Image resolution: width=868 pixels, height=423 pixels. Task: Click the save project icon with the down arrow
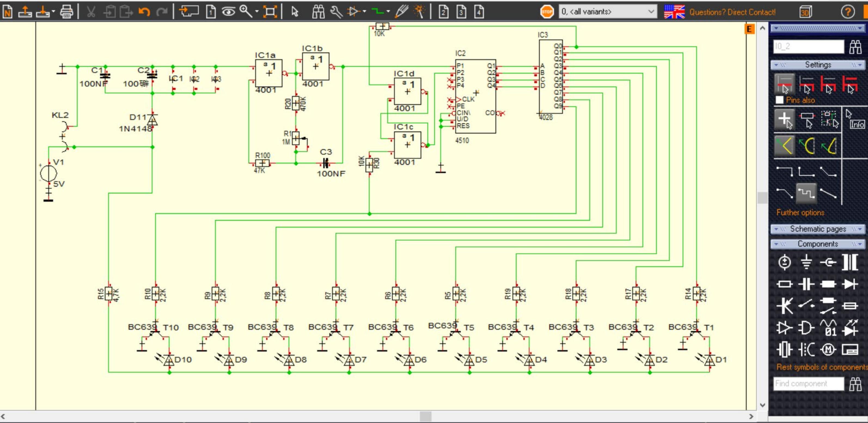click(x=43, y=12)
